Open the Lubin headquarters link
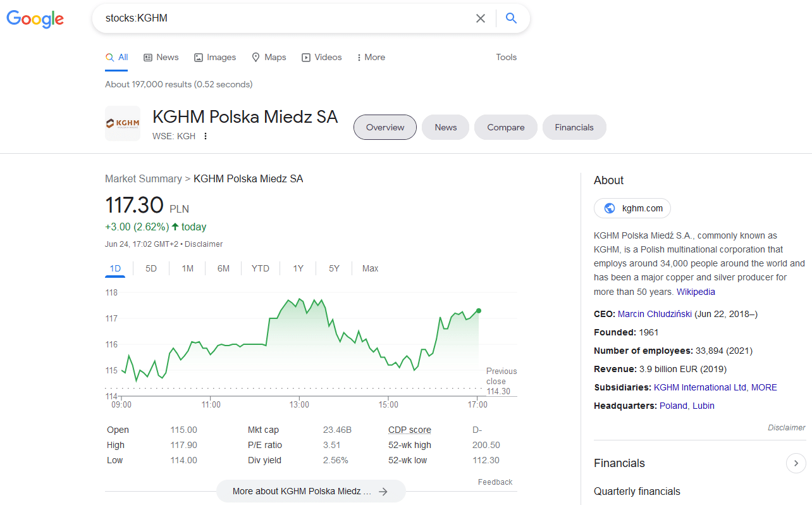The image size is (812, 505). [703, 406]
